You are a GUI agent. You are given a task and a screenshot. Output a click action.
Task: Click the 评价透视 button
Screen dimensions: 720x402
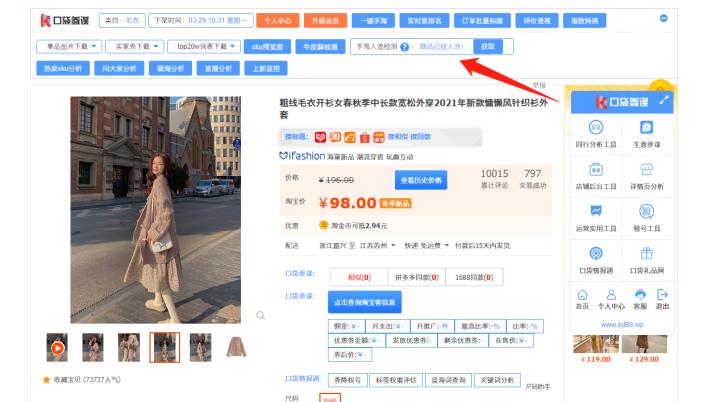point(537,21)
